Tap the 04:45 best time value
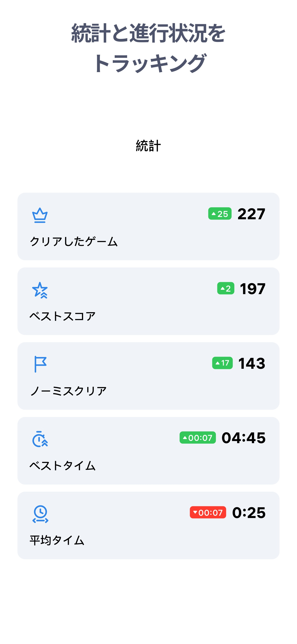This screenshot has height=644, width=297. click(244, 438)
